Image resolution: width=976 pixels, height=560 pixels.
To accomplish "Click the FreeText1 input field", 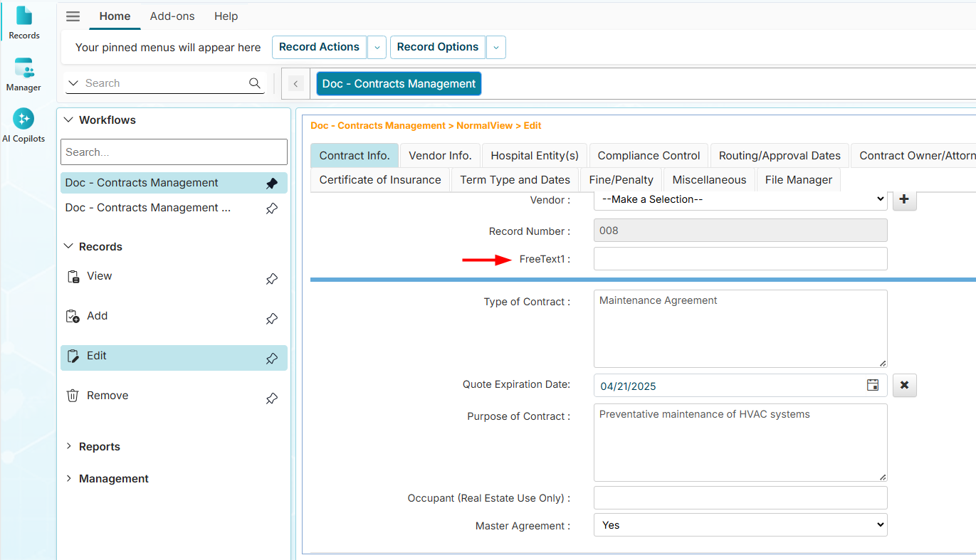I will [x=740, y=259].
